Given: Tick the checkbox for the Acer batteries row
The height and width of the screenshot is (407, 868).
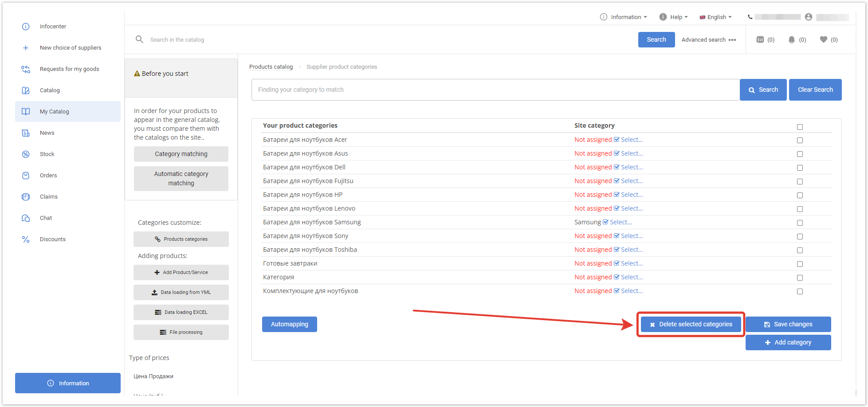Looking at the screenshot, I should click(x=800, y=141).
